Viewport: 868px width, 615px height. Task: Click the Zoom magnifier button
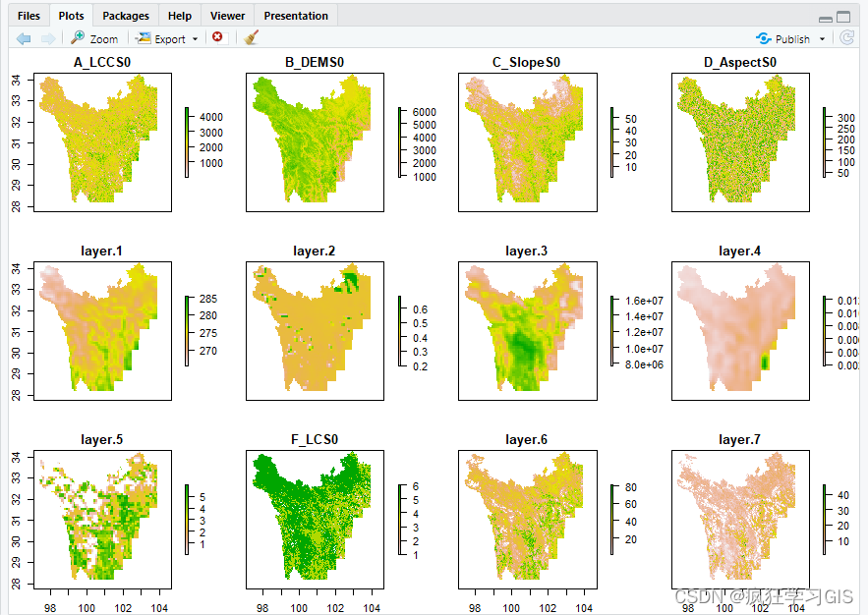(94, 38)
